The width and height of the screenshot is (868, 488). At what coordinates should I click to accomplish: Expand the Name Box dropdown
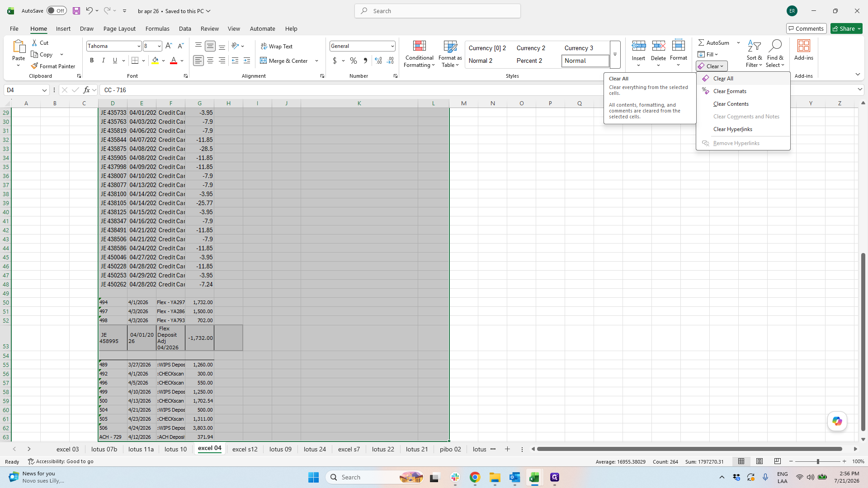tap(44, 90)
